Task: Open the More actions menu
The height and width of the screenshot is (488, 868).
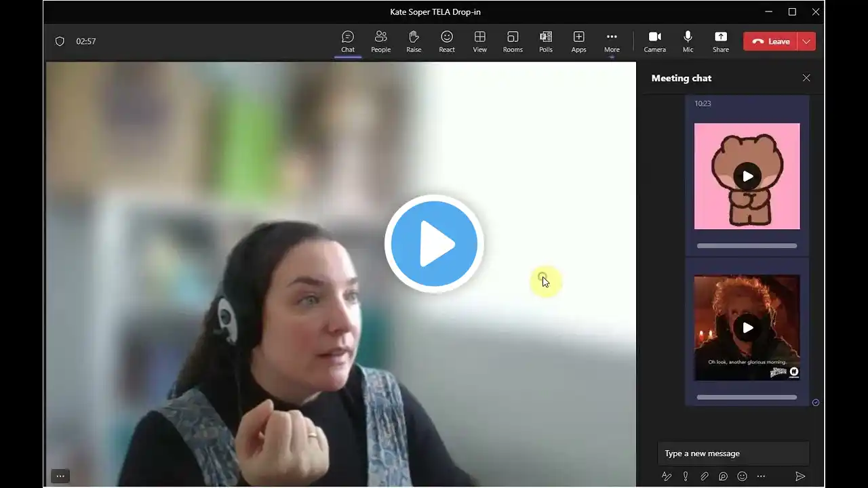Action: (612, 41)
